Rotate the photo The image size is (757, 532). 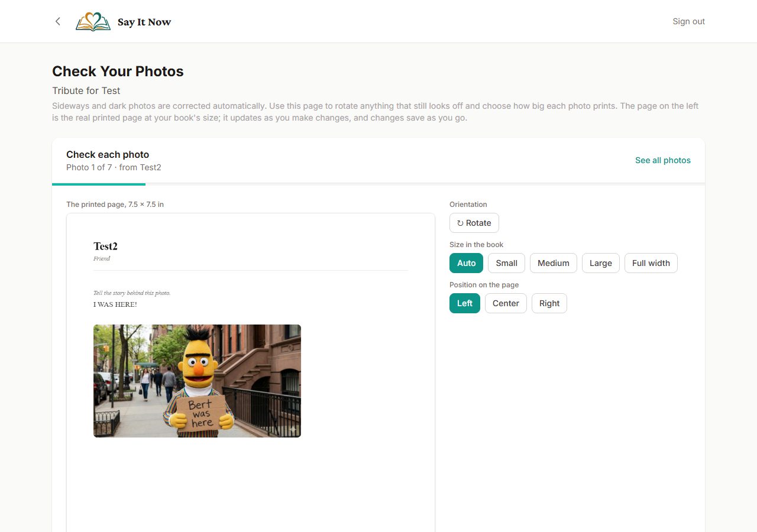tap(474, 223)
